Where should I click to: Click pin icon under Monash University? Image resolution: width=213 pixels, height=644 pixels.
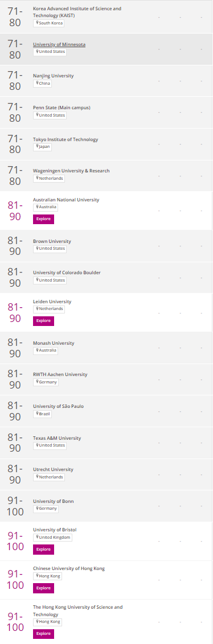click(37, 350)
